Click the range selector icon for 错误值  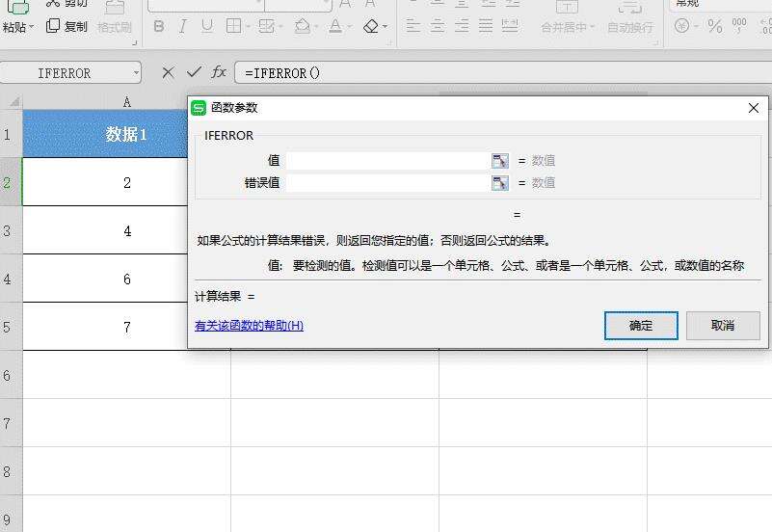point(500,182)
